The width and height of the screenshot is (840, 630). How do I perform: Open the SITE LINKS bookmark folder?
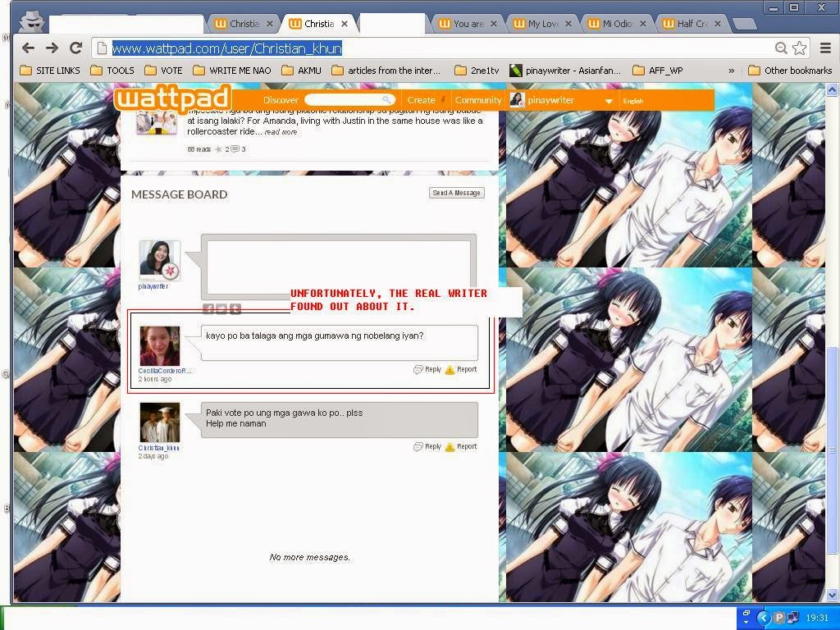50,71
